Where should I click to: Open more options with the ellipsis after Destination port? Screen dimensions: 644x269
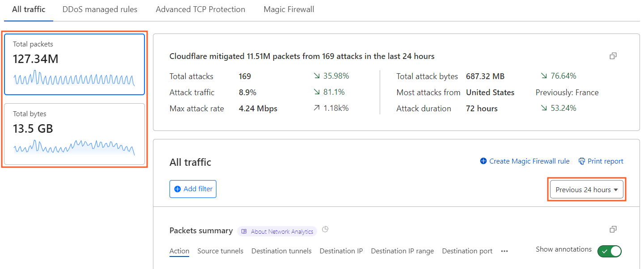click(x=504, y=251)
